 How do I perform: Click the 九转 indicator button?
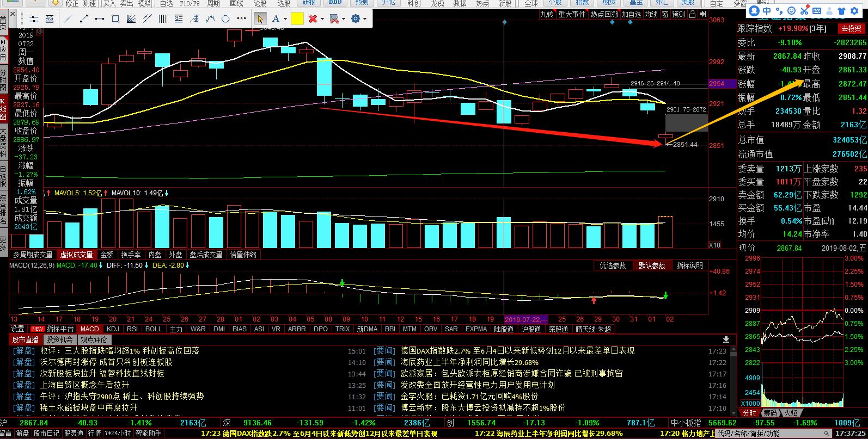click(547, 14)
